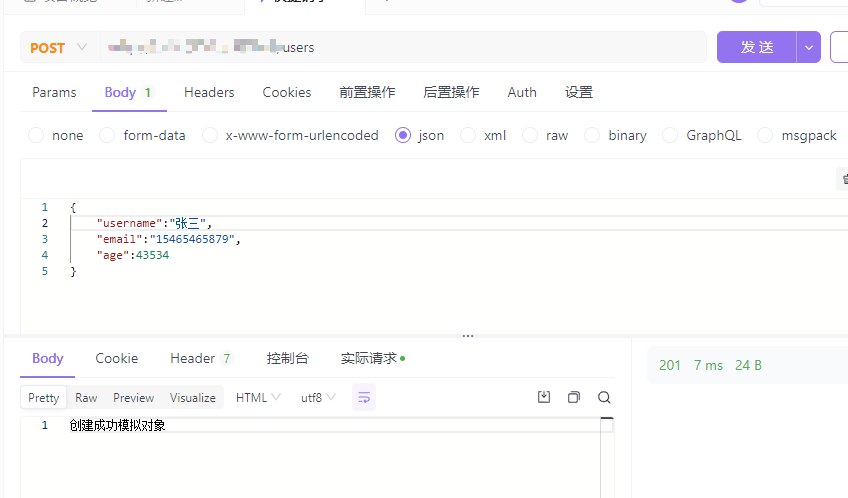This screenshot has width=848, height=498.
Task: Pick the x-www-form-urlencoded radio option
Action: pyautogui.click(x=210, y=135)
